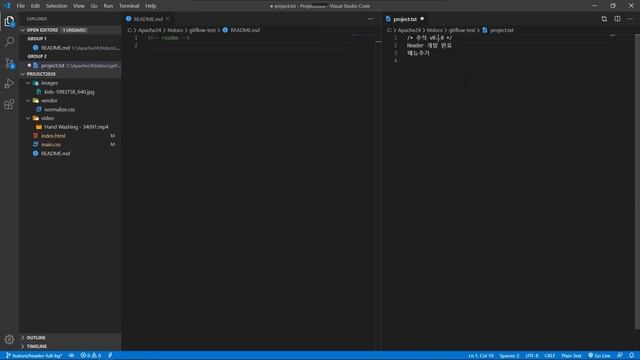The image size is (640, 360).
Task: Click gitflow-test breadcrumb in left editor
Action: pos(202,30)
